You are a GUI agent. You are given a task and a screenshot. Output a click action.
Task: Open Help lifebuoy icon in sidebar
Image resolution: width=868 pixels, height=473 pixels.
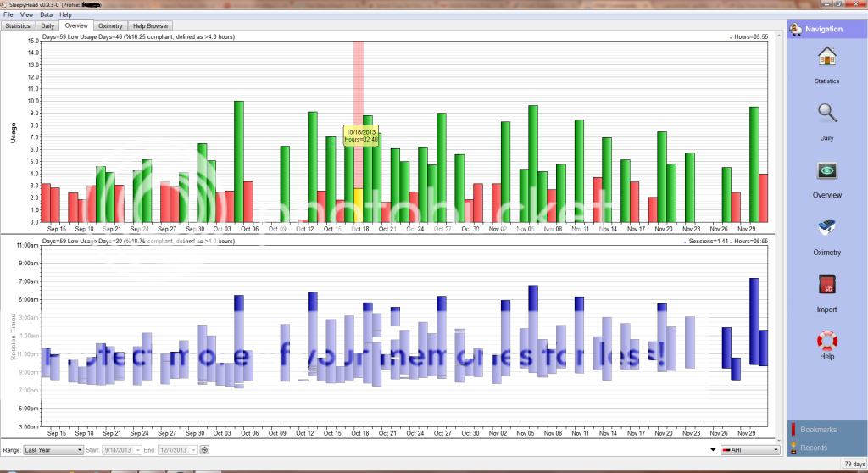pyautogui.click(x=826, y=342)
